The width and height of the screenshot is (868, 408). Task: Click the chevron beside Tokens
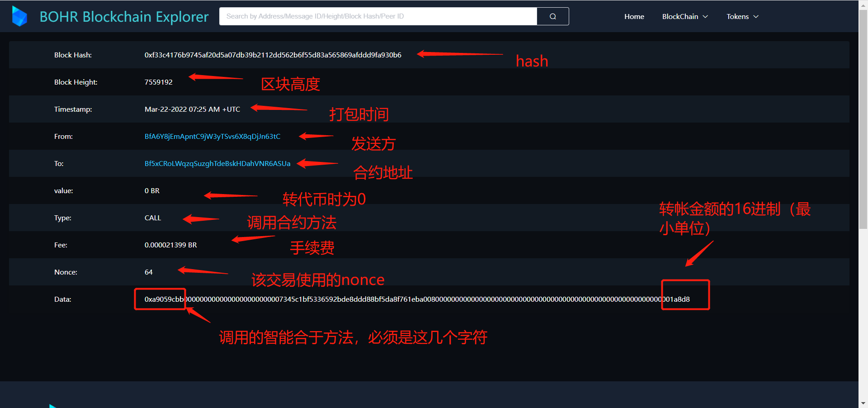(757, 17)
